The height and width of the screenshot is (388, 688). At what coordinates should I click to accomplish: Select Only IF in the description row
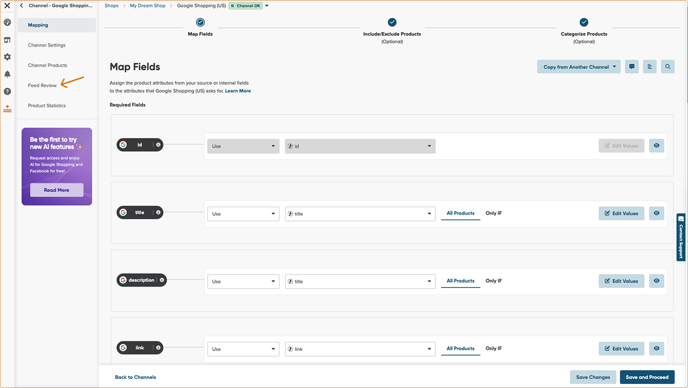(494, 281)
